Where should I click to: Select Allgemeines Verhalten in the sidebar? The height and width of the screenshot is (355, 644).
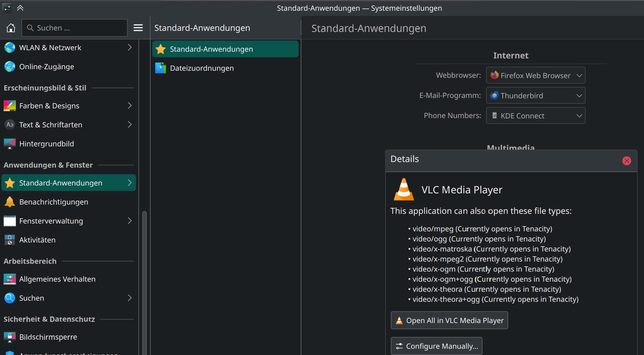[x=69, y=279]
